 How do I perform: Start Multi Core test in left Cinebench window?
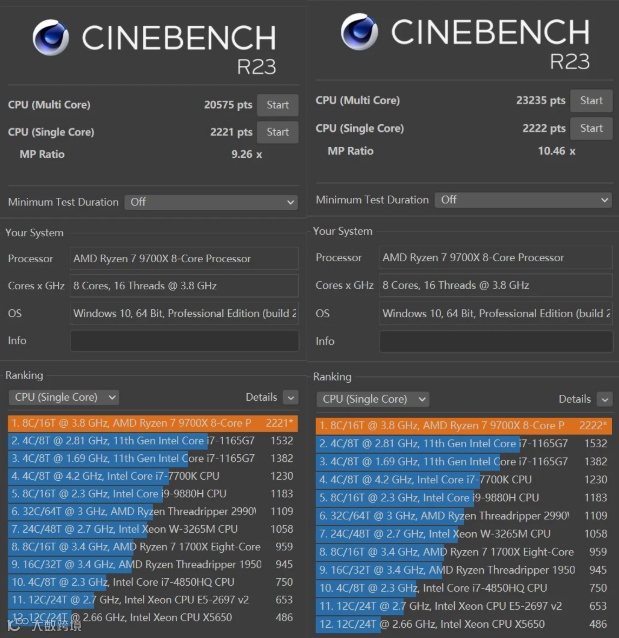(x=278, y=105)
